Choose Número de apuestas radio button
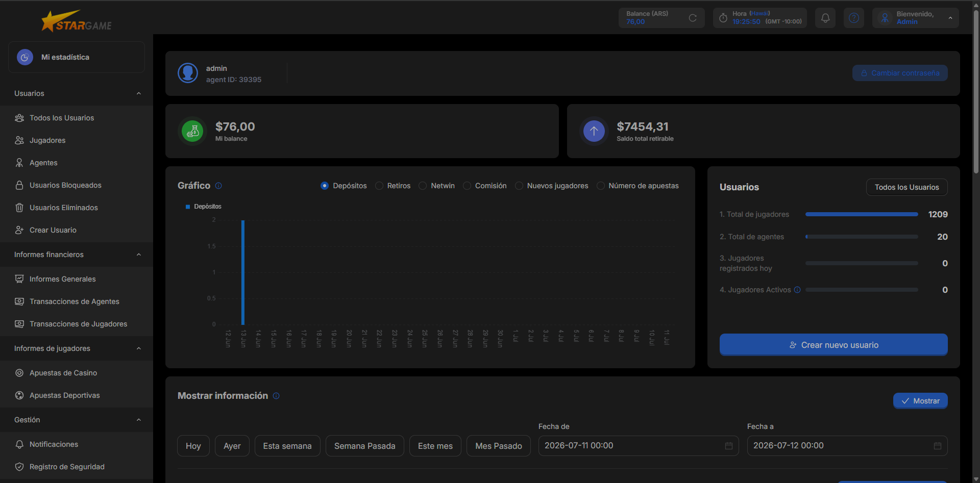 coord(601,186)
